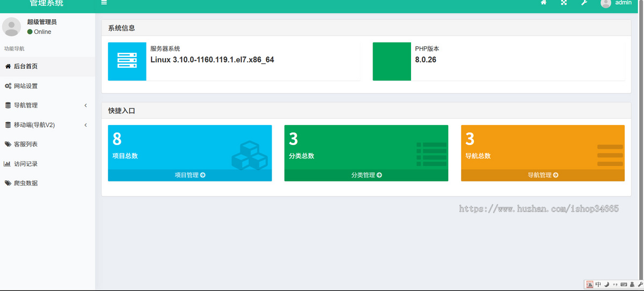Open 网站设置 in the sidebar
Viewport: 644px width, 291px height.
click(48, 86)
